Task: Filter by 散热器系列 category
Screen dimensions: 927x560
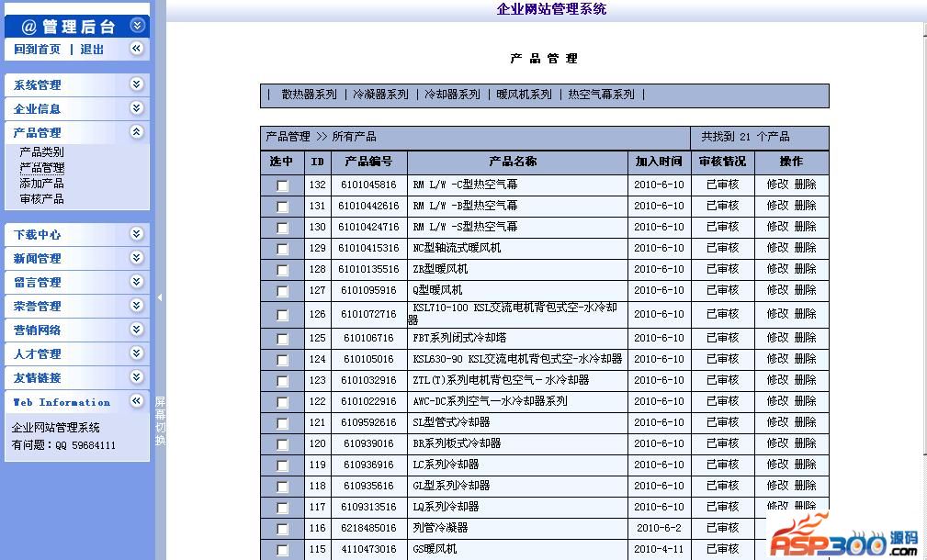Action: click(309, 95)
